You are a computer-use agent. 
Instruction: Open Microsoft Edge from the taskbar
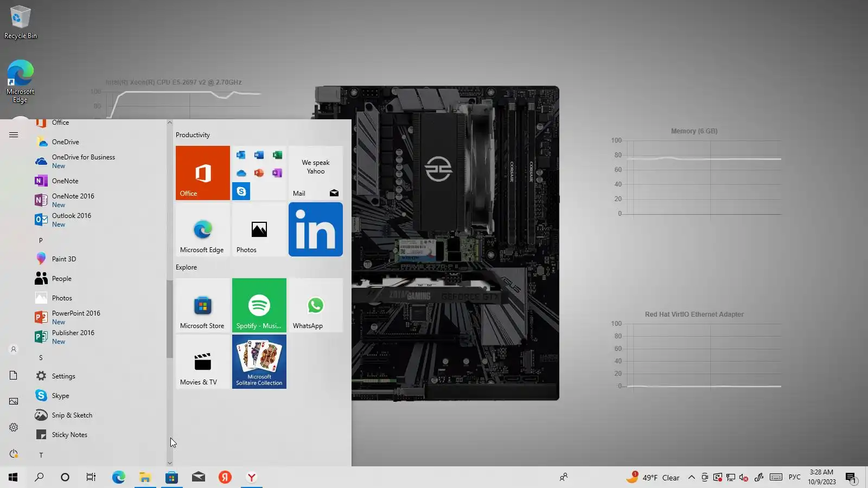[x=118, y=477]
